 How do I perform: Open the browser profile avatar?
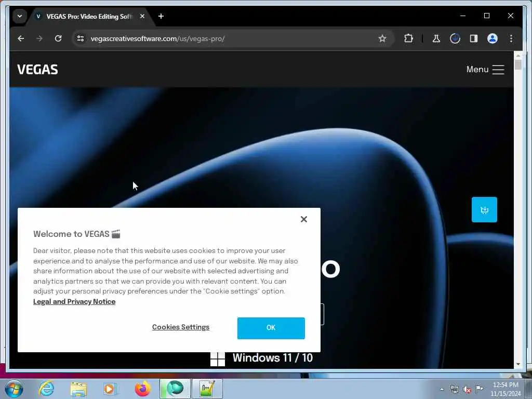pos(493,38)
